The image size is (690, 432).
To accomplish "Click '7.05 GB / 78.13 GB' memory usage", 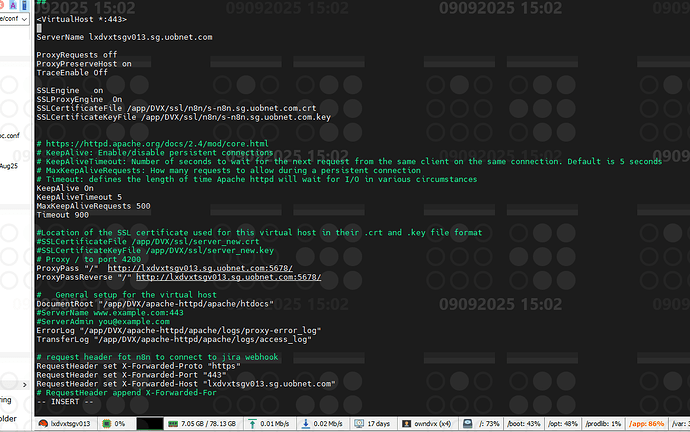I will pyautogui.click(x=209, y=424).
